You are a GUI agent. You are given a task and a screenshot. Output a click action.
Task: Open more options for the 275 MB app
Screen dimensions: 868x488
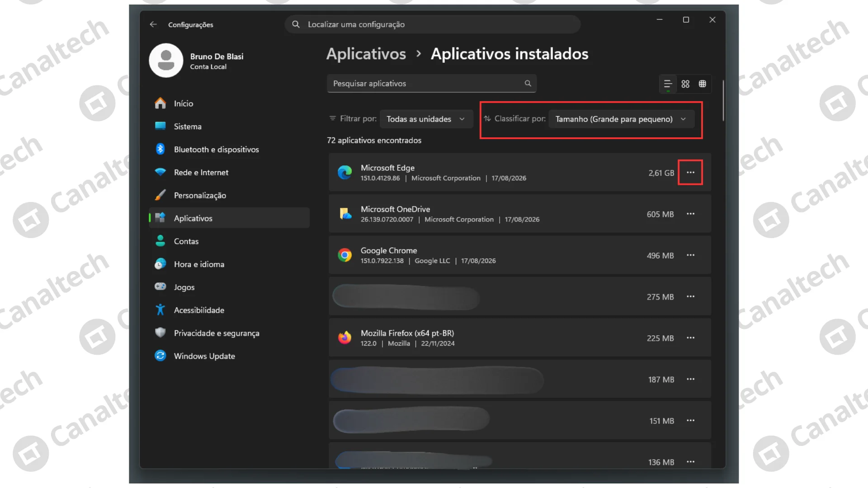(x=690, y=296)
